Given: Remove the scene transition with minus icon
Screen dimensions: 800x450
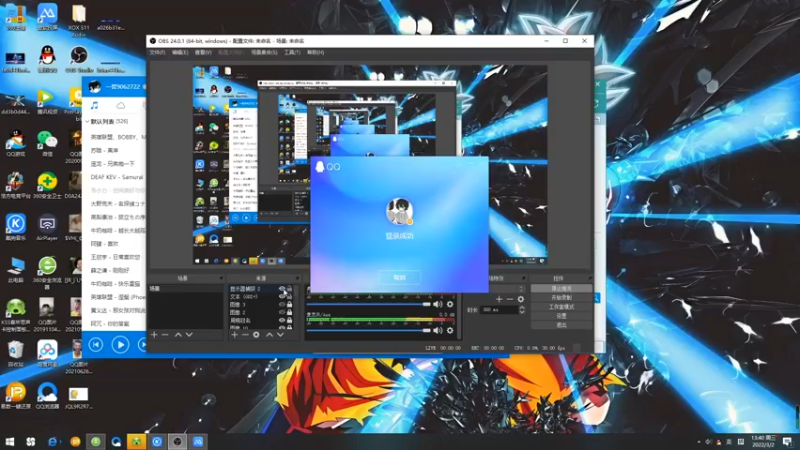Looking at the screenshot, I should tap(510, 299).
